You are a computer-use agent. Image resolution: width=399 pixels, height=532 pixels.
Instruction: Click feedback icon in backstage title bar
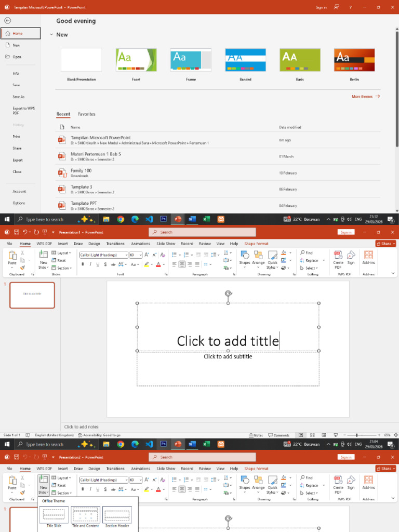click(x=336, y=7)
